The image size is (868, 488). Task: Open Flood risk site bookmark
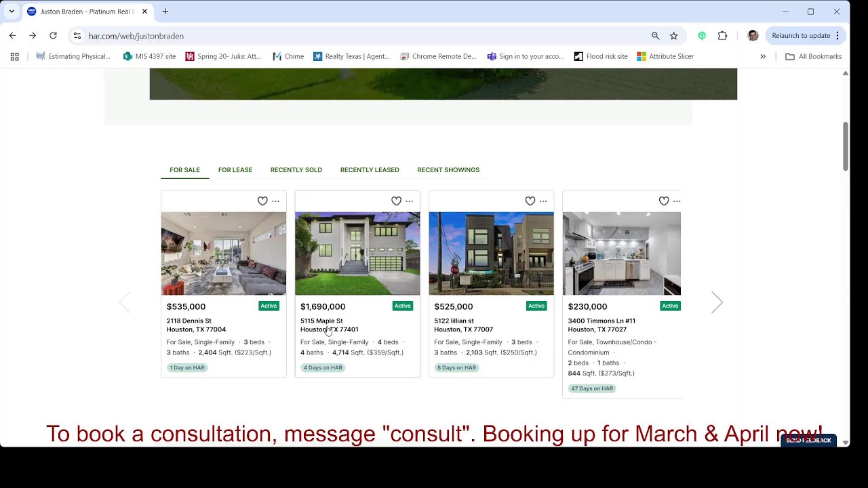click(601, 57)
